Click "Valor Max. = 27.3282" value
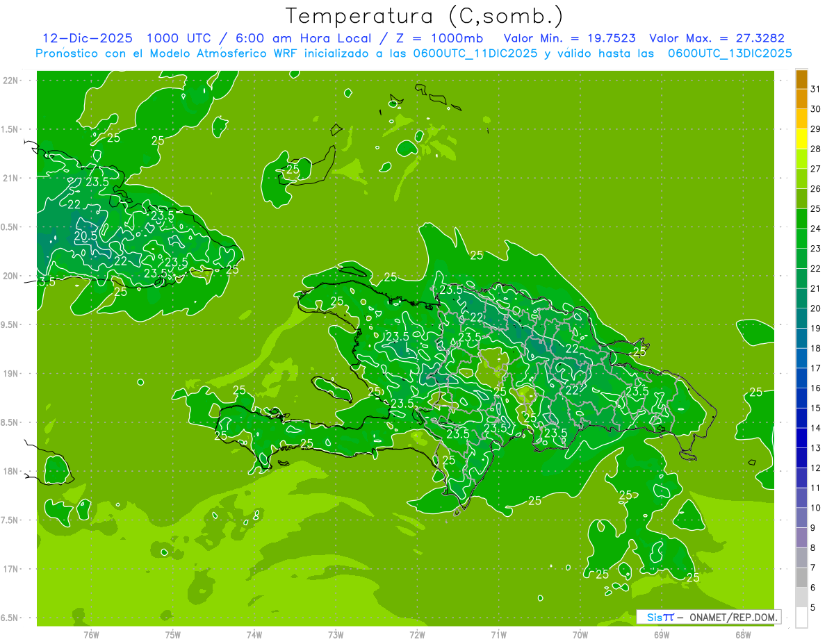The image size is (834, 644). click(x=719, y=38)
